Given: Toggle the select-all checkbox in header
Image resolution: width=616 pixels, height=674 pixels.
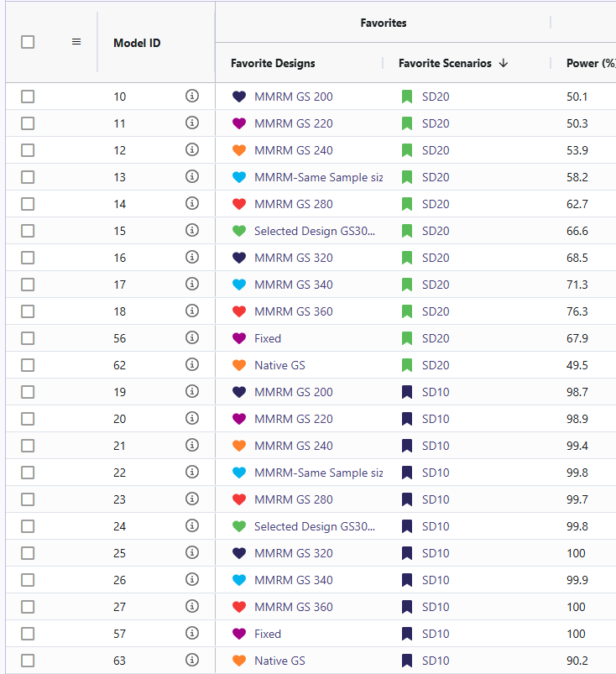Looking at the screenshot, I should click(x=28, y=42).
